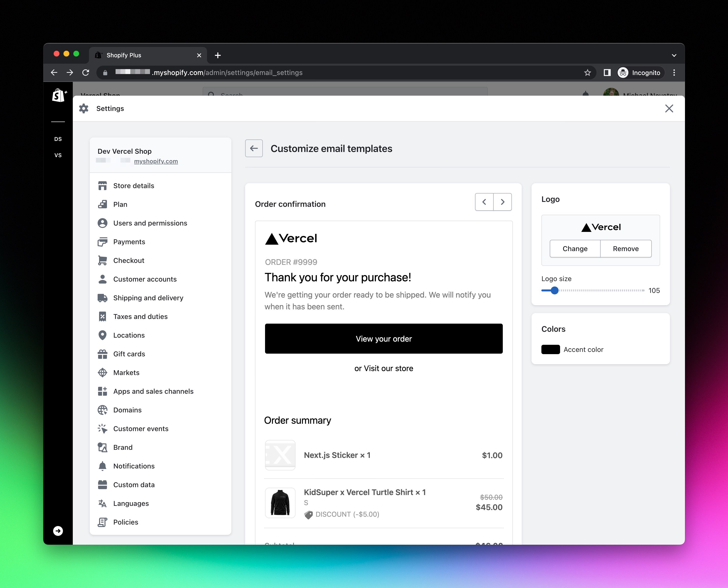Open the Custom data icon
728x588 pixels.
102,485
